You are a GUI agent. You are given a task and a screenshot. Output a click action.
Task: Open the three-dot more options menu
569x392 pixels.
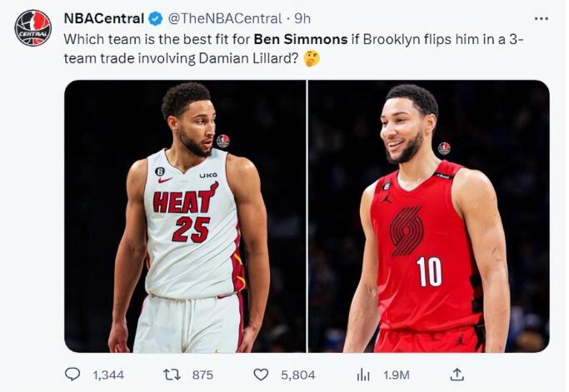(x=541, y=17)
